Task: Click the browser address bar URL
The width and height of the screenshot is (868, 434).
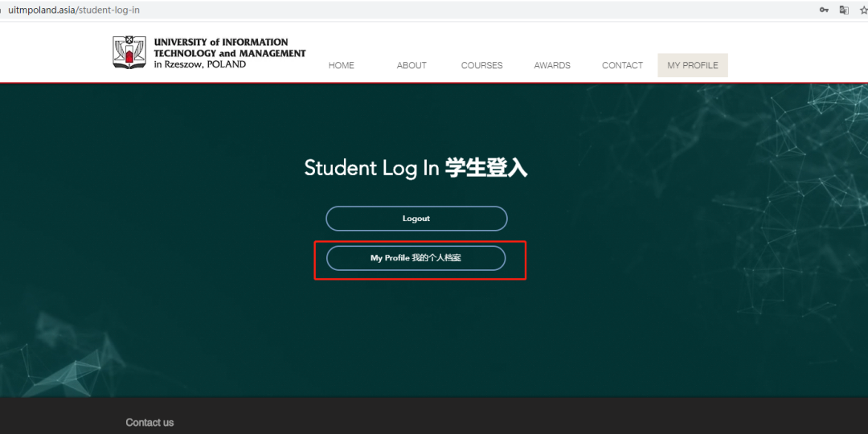Action: click(x=74, y=10)
